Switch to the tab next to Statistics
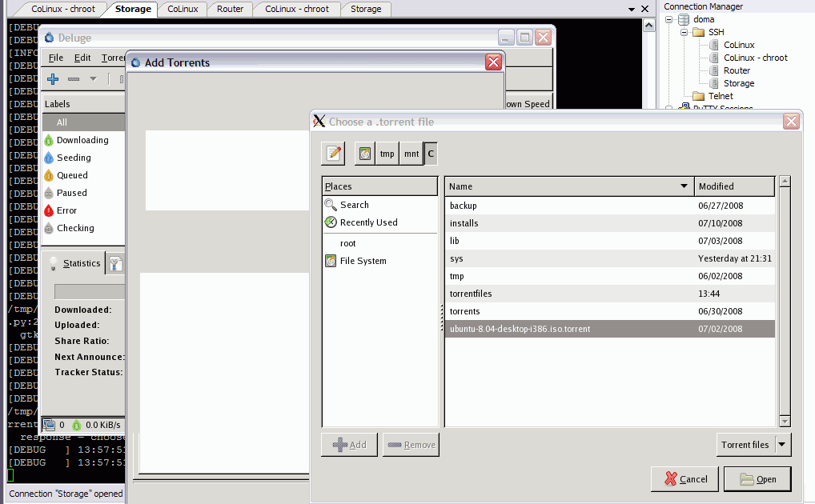Image resolution: width=815 pixels, height=504 pixels. point(115,264)
